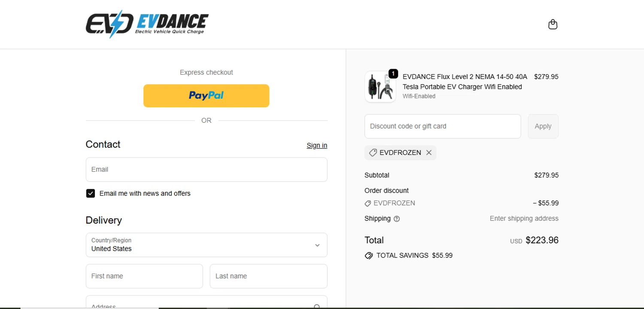
Task: Click the EVDANCE Flux charger product title
Action: [x=465, y=82]
